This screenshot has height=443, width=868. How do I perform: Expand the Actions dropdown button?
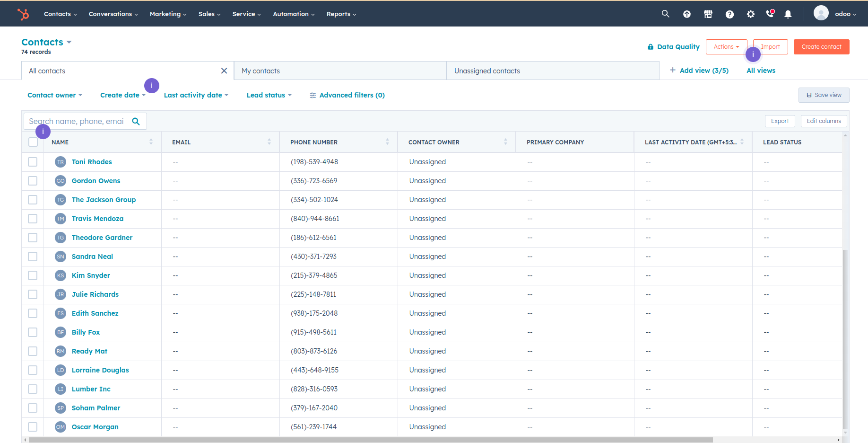coord(726,47)
